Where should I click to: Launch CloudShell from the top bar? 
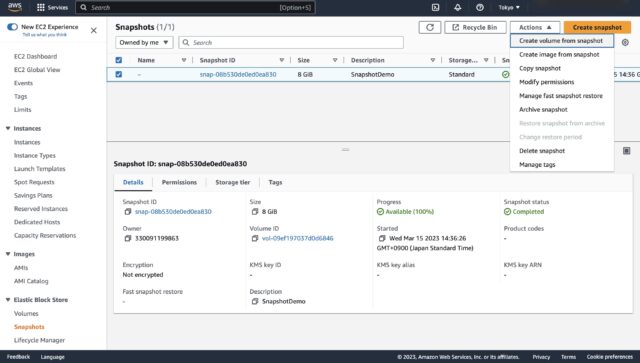coord(436,7)
